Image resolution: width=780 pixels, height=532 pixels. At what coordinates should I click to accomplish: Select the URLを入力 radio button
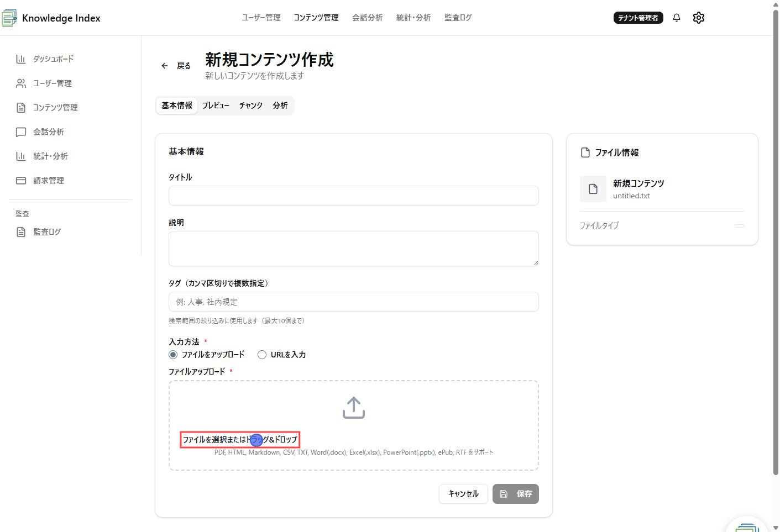[x=262, y=355]
